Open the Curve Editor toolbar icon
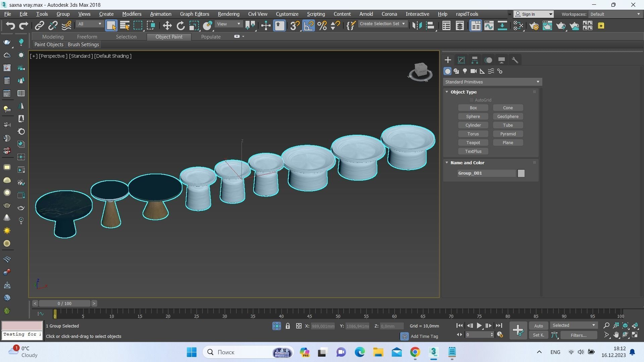Image resolution: width=644 pixels, height=362 pixels. click(x=489, y=26)
